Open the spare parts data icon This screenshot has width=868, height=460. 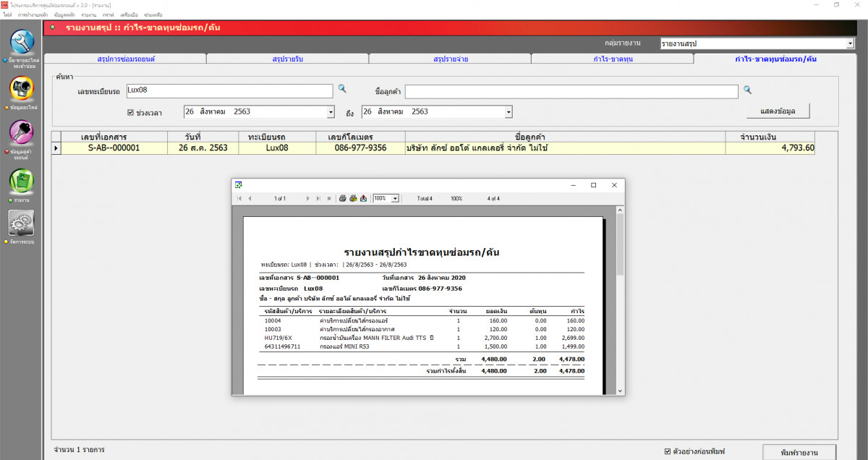22,88
